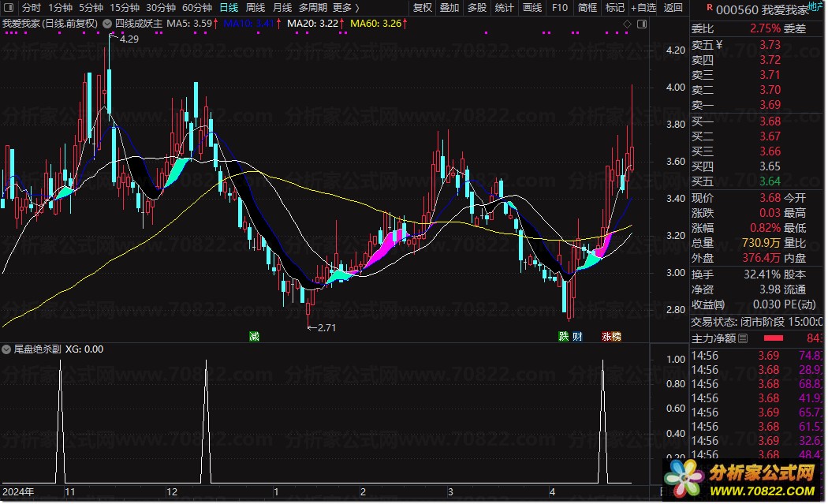Screen dimensions: 828x504
Task: Click the 收益(四) value 0.030
Action: tap(766, 304)
